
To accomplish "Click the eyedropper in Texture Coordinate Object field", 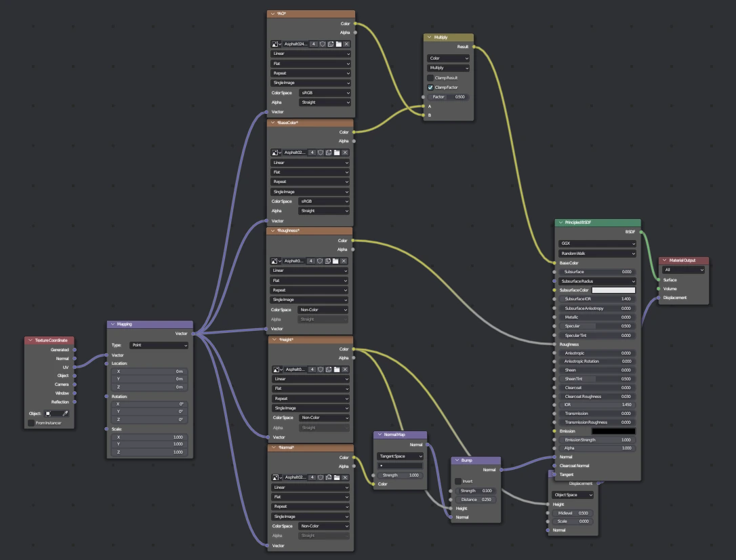I will click(66, 413).
